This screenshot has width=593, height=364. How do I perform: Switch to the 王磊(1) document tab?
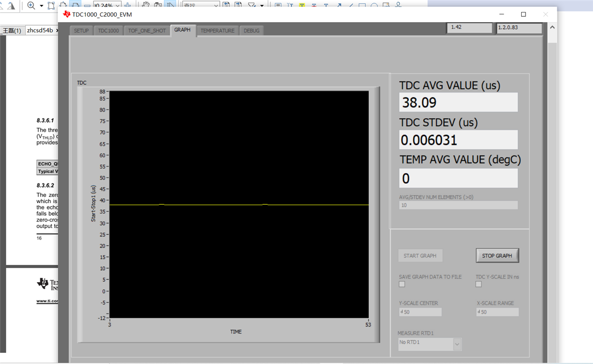click(x=12, y=30)
